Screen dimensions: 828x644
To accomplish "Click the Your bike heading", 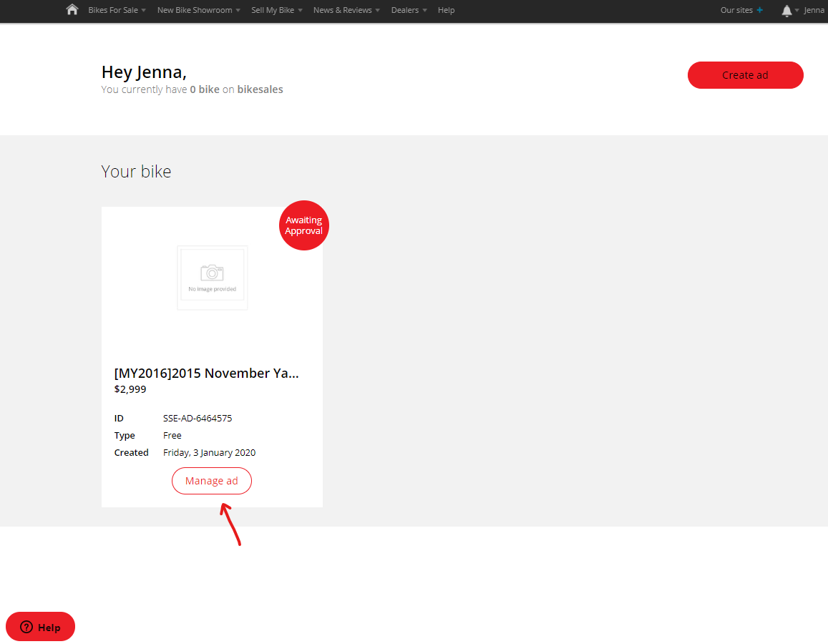I will tap(136, 172).
